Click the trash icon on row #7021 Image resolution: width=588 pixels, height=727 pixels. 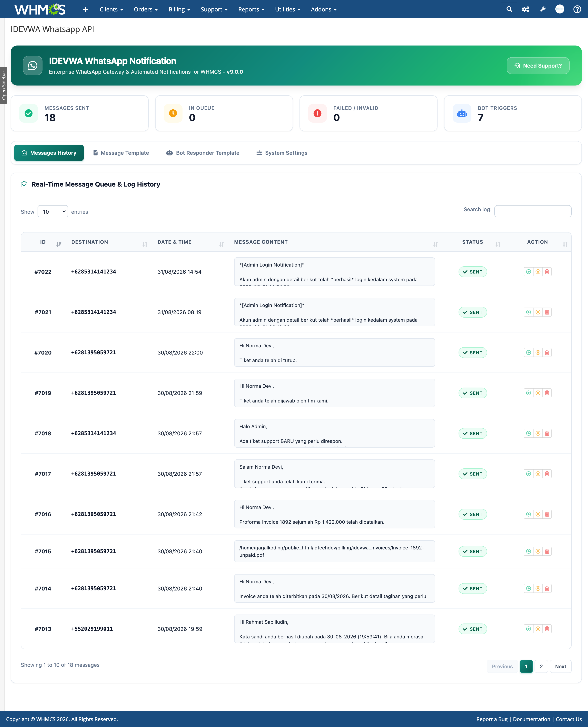click(x=547, y=312)
